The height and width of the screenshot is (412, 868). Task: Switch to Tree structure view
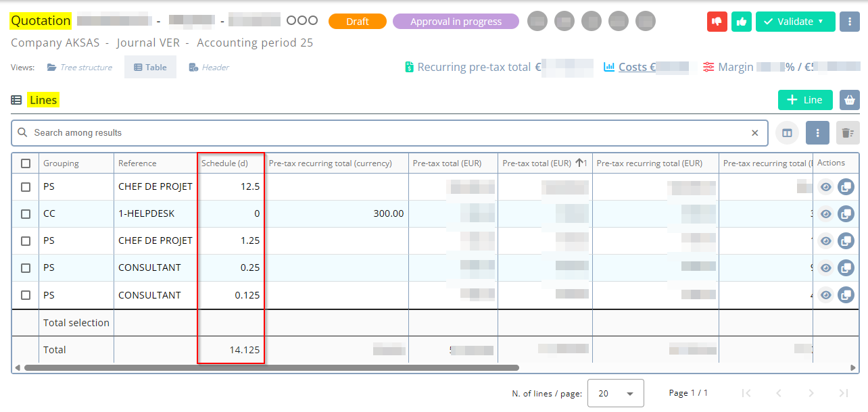coord(79,68)
